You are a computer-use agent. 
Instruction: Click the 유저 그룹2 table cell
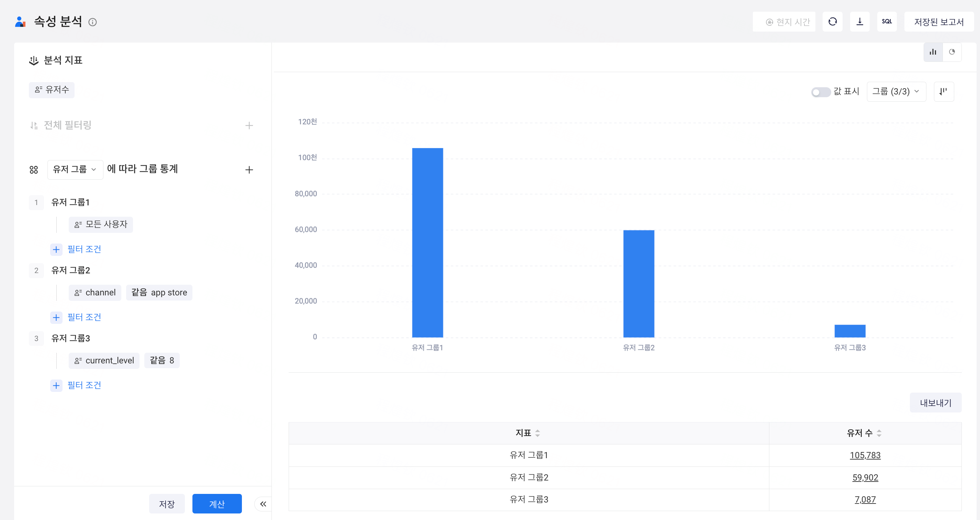(x=529, y=478)
